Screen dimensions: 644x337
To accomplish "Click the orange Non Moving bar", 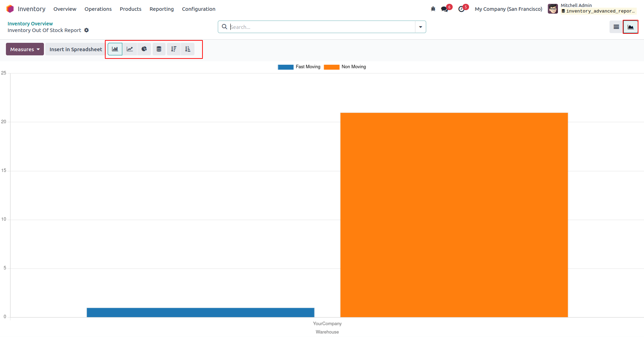I will (454, 215).
